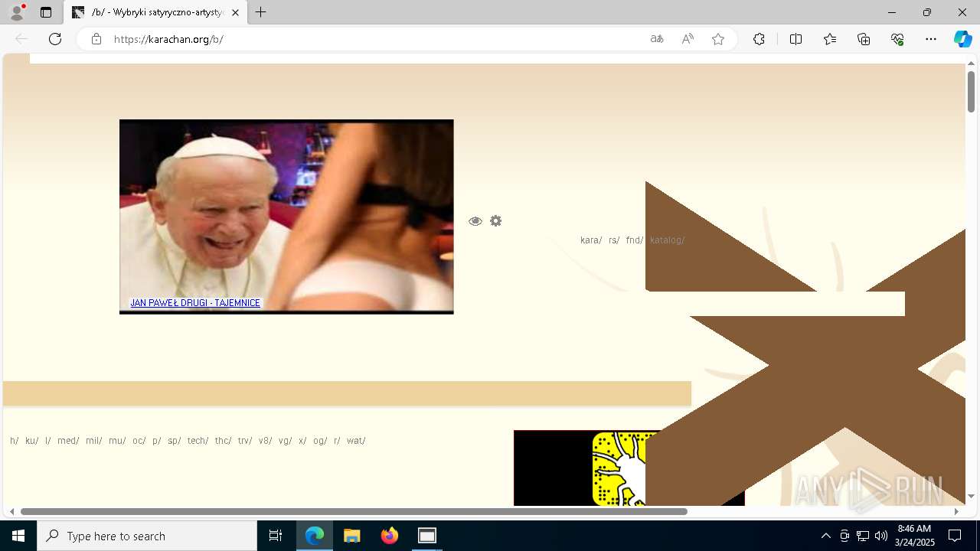
Task: Click the eye watch icon on page
Action: point(475,221)
